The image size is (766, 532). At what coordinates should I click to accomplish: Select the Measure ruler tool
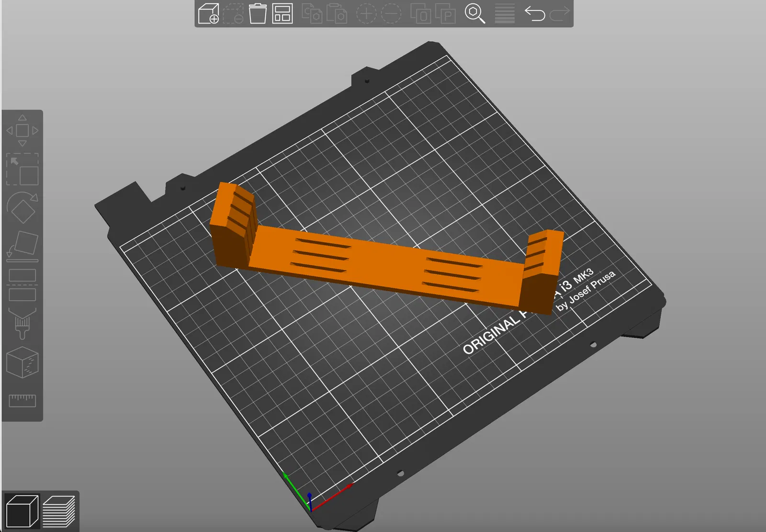pyautogui.click(x=22, y=400)
